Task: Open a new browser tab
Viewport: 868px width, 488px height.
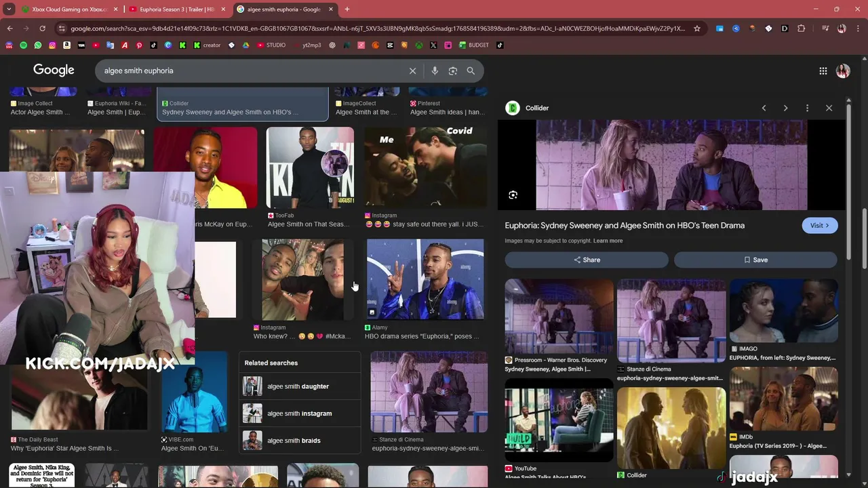Action: (x=347, y=9)
